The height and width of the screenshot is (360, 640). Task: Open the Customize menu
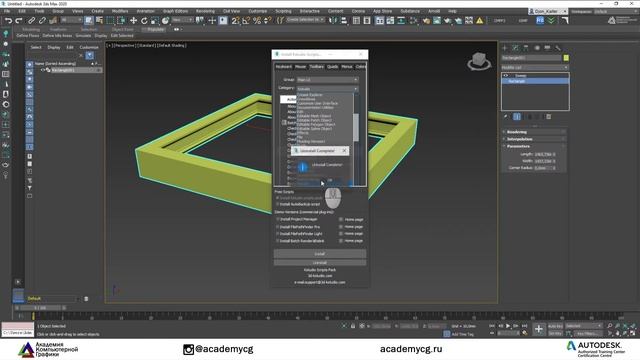coord(258,11)
